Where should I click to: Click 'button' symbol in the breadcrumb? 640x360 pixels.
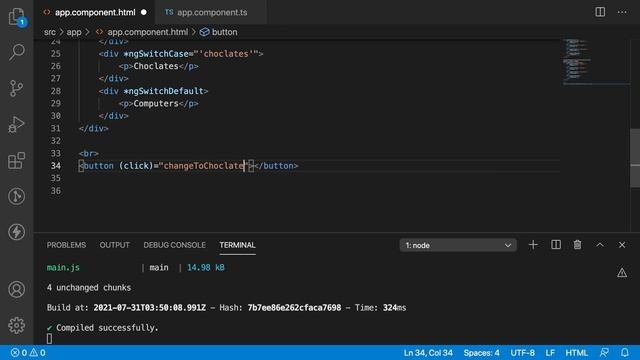coord(224,32)
